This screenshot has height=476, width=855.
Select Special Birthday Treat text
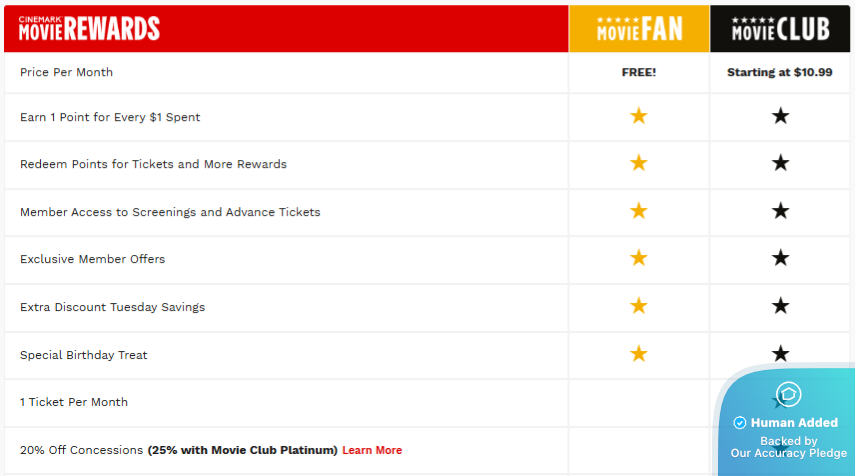pyautogui.click(x=83, y=355)
